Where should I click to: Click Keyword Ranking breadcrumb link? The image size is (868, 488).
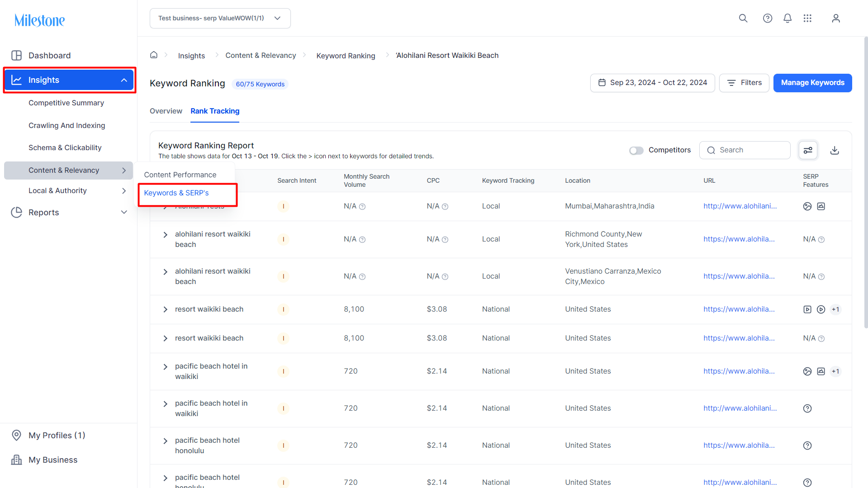tap(346, 56)
